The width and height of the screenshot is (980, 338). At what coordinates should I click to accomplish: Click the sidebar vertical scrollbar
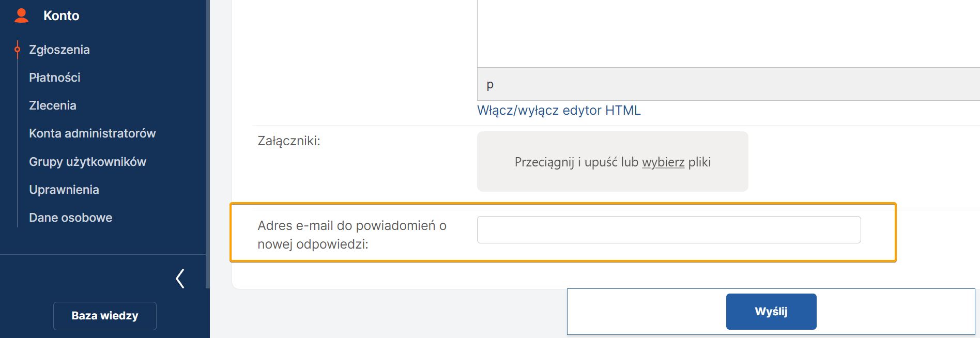point(208,145)
